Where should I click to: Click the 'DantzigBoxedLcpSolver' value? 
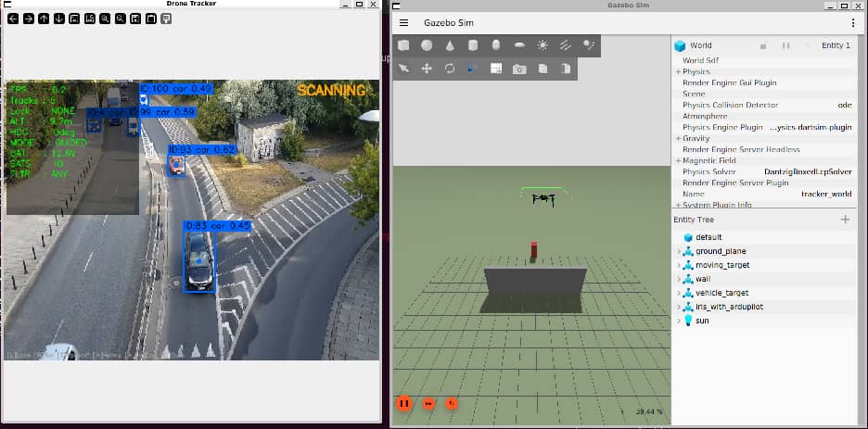tap(808, 172)
